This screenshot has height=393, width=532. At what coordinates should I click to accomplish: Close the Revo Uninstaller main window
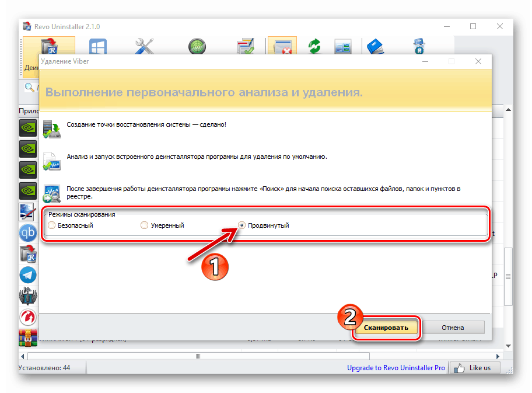pos(500,26)
